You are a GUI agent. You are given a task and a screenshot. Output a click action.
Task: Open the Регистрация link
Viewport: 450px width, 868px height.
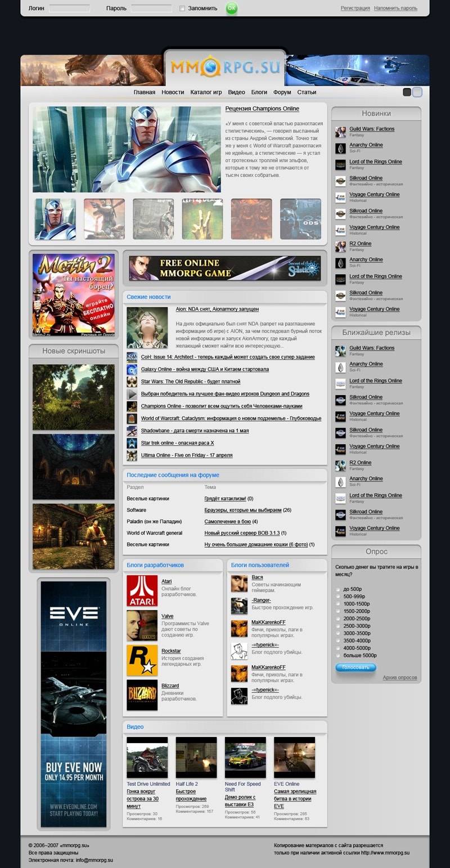[x=355, y=8]
